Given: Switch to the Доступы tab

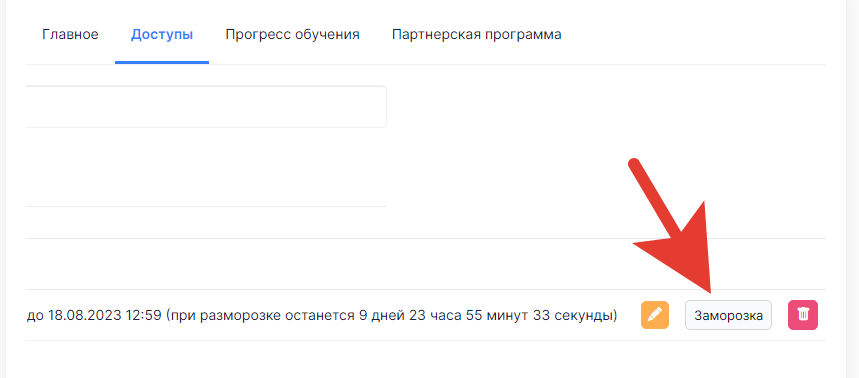Looking at the screenshot, I should pos(162,35).
